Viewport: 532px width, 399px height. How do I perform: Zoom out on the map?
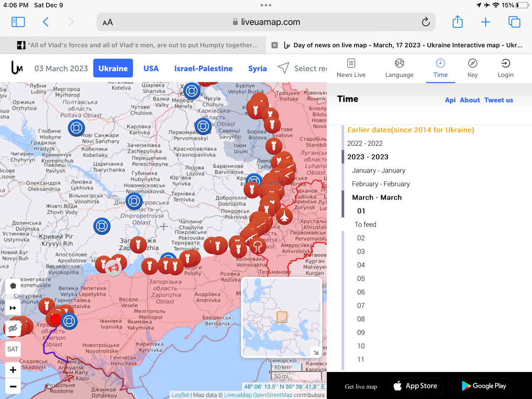pyautogui.click(x=13, y=387)
